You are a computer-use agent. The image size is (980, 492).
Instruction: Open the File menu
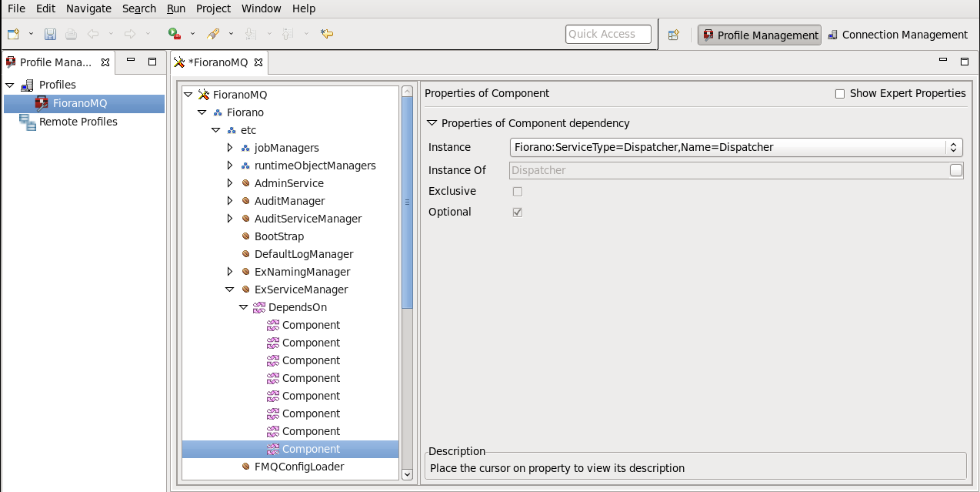pos(16,8)
